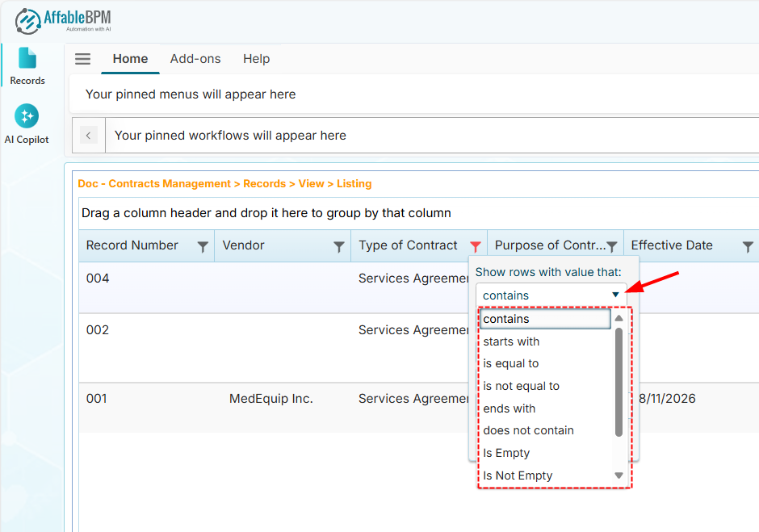Image resolution: width=759 pixels, height=532 pixels.
Task: Click the red Type of Contract filter icon
Action: (476, 247)
